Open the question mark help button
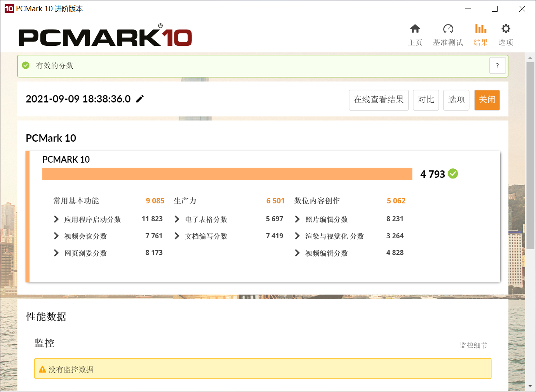This screenshot has height=392, width=536. coord(498,66)
